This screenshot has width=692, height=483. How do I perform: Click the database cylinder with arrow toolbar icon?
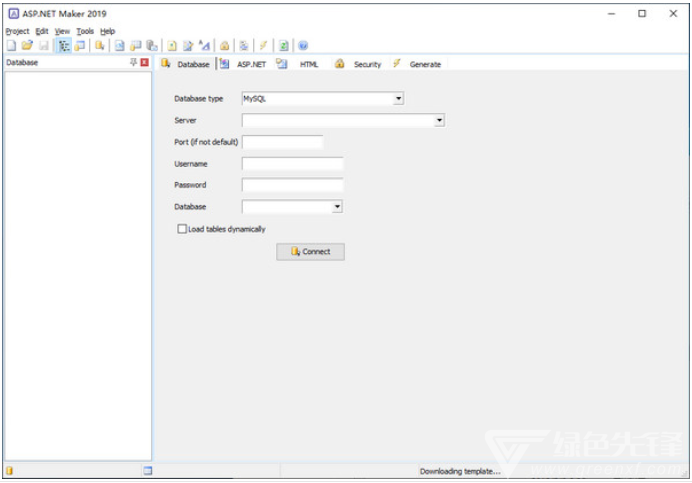coord(100,45)
